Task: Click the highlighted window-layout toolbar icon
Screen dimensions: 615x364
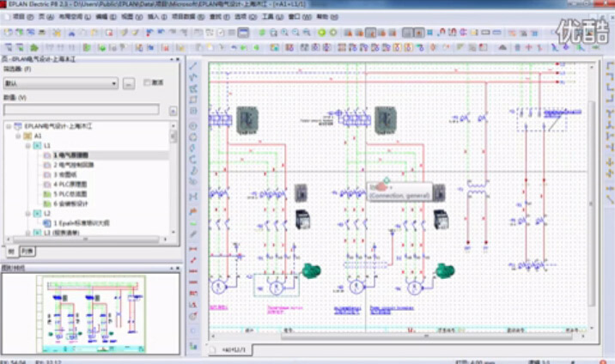Action: (243, 33)
